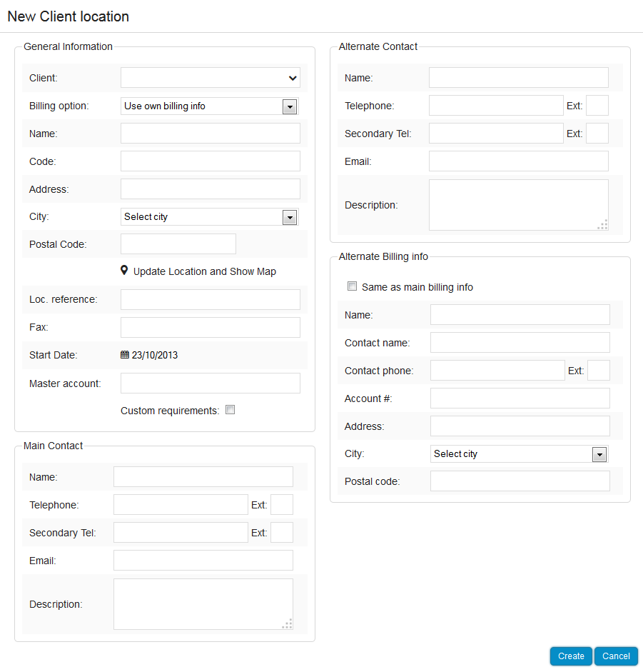Focus the Alternate Contact Email field
This screenshot has width=643, height=672.
tap(519, 161)
